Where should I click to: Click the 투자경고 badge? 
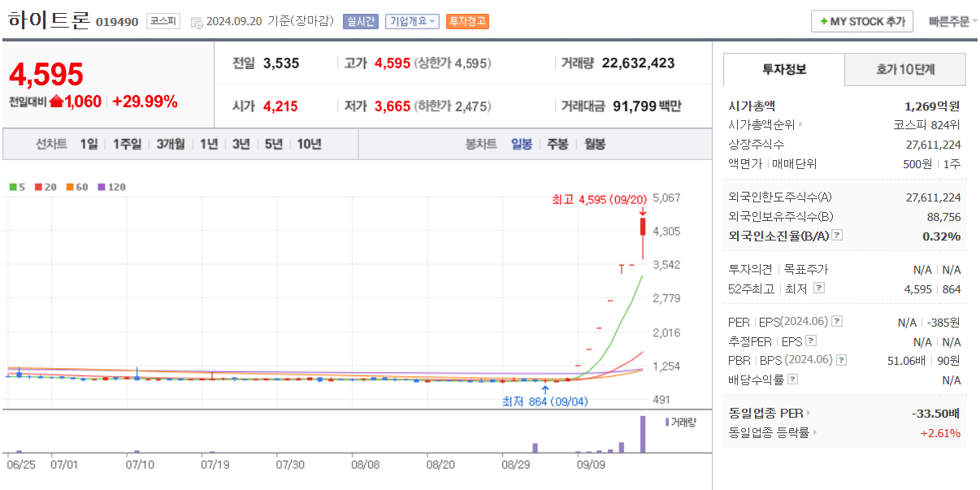467,21
